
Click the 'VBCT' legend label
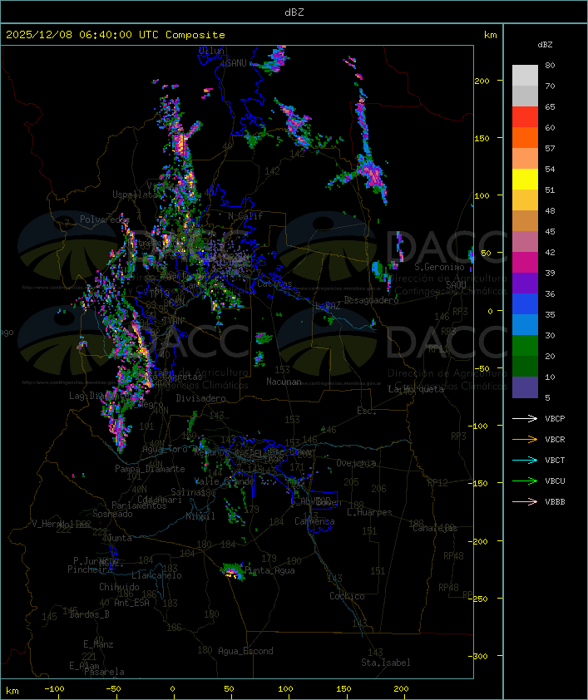point(555,461)
